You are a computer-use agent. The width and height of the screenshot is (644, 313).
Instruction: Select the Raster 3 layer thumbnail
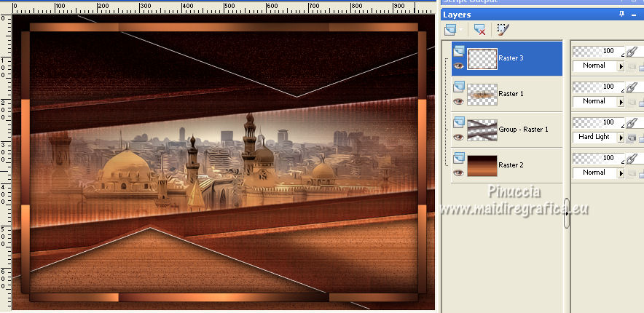[482, 59]
